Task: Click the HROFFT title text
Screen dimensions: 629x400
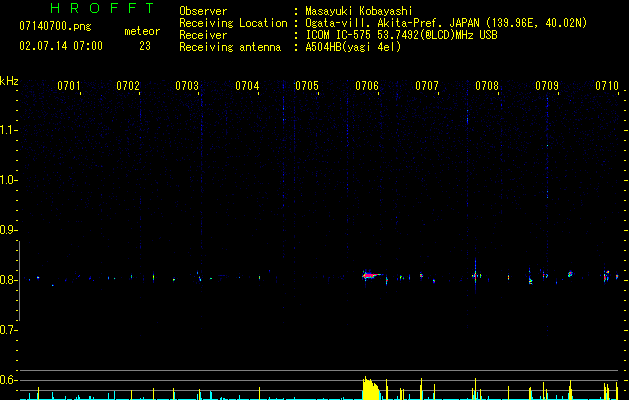Action: (x=102, y=8)
